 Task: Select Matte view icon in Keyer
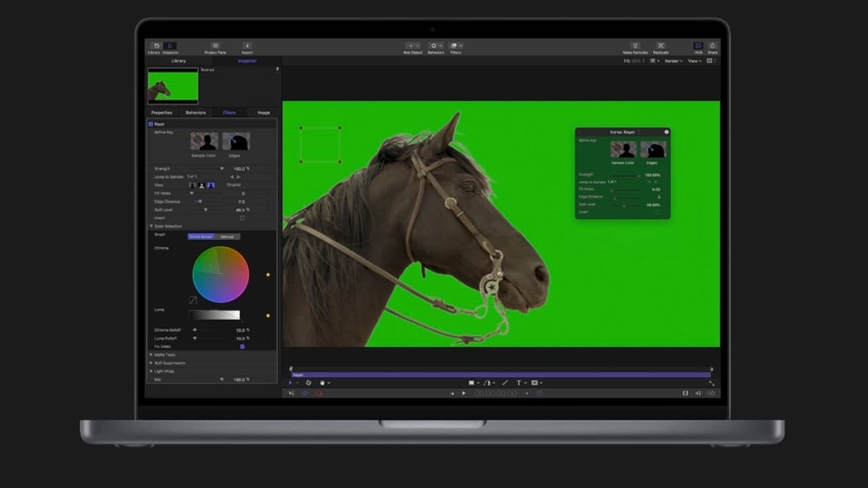(201, 185)
